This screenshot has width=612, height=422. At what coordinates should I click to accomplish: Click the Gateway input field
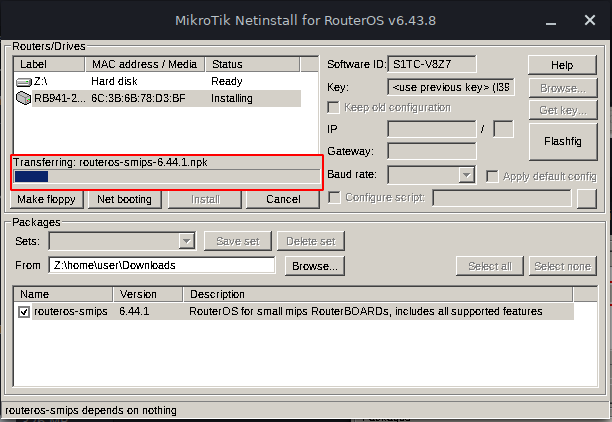coord(432,151)
